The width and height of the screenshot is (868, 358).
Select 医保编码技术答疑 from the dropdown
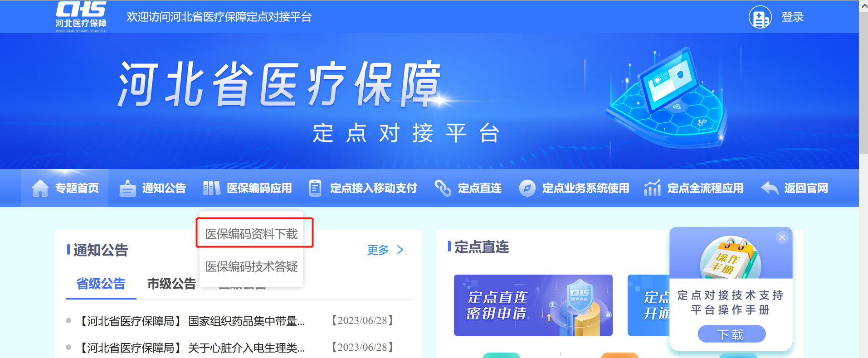point(252,266)
